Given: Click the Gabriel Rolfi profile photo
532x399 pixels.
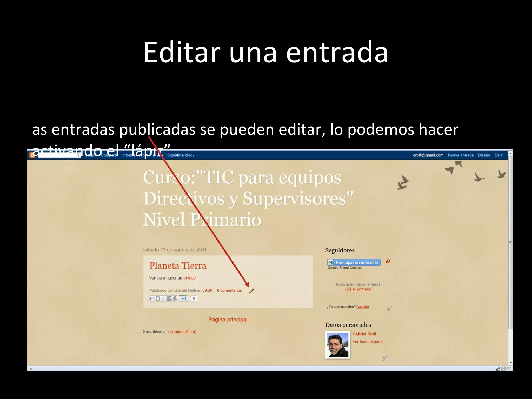Looking at the screenshot, I should [x=337, y=345].
